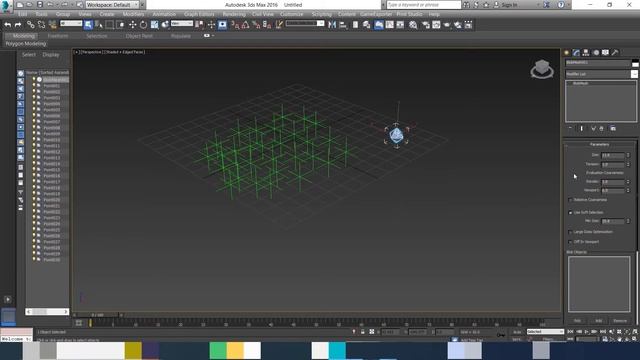Viewport: 640px width, 360px height.
Task: Click the Render Production teapot icon
Action: (x=447, y=25)
